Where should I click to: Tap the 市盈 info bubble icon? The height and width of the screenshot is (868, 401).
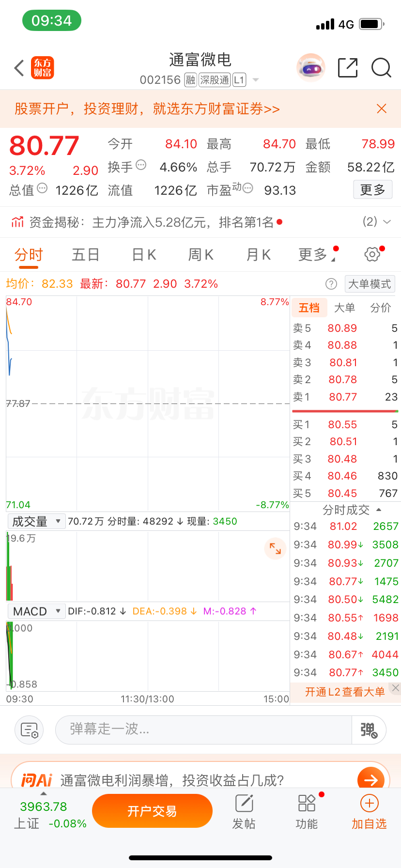pyautogui.click(x=247, y=188)
